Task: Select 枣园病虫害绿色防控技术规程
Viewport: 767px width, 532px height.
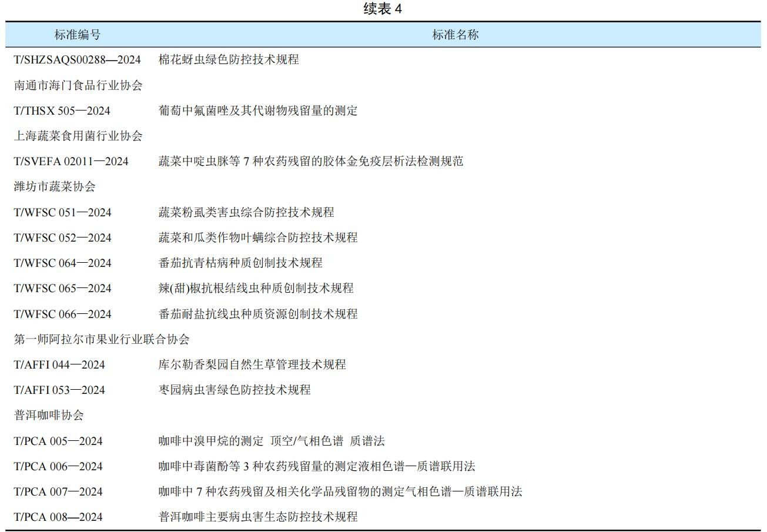Action: [x=235, y=390]
